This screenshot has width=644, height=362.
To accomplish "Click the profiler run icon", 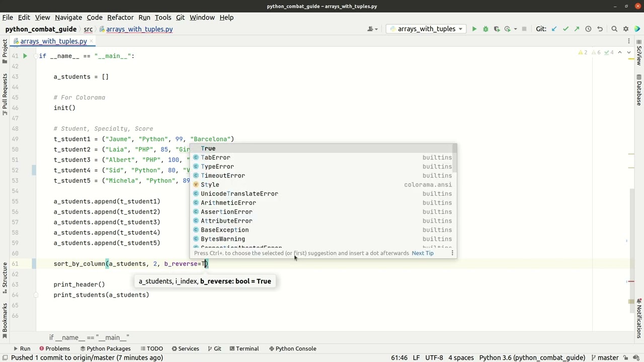I will click(x=507, y=29).
